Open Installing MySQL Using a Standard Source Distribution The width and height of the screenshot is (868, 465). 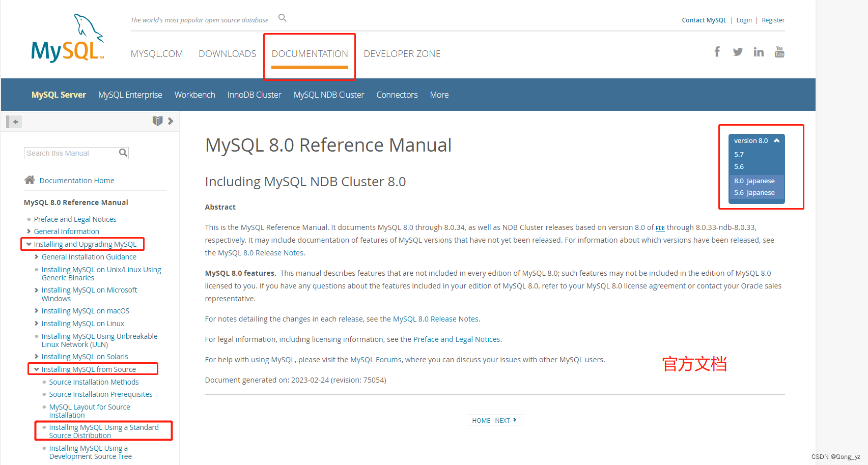tap(104, 431)
